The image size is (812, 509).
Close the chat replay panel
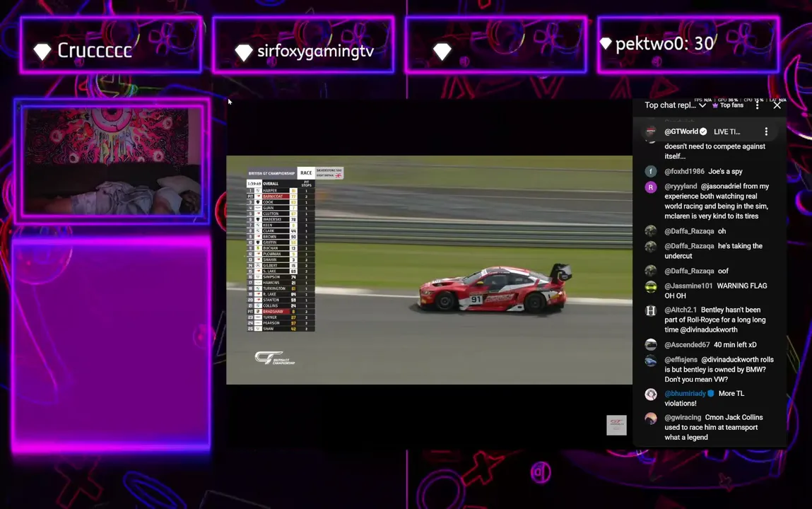777,105
